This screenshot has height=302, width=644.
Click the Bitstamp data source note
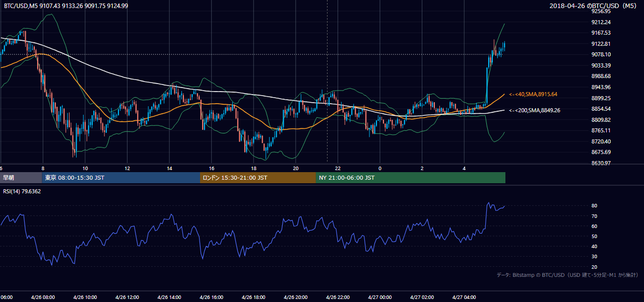click(568, 275)
